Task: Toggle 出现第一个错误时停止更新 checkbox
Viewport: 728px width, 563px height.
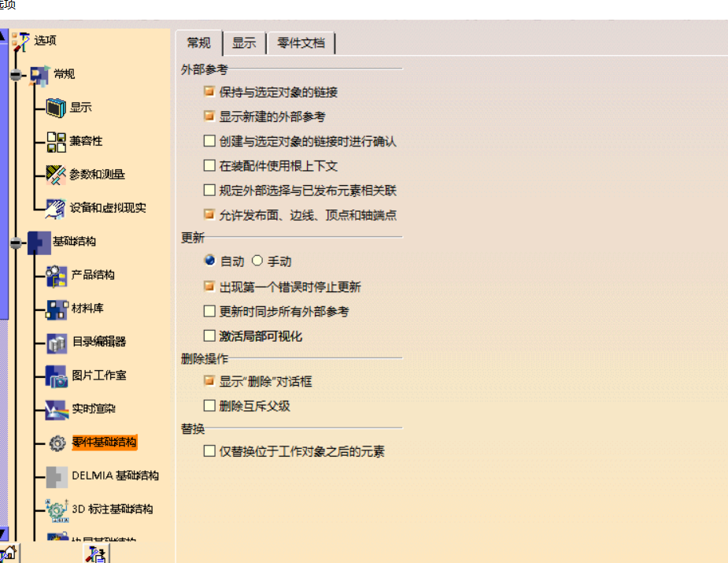Action: [x=209, y=287]
